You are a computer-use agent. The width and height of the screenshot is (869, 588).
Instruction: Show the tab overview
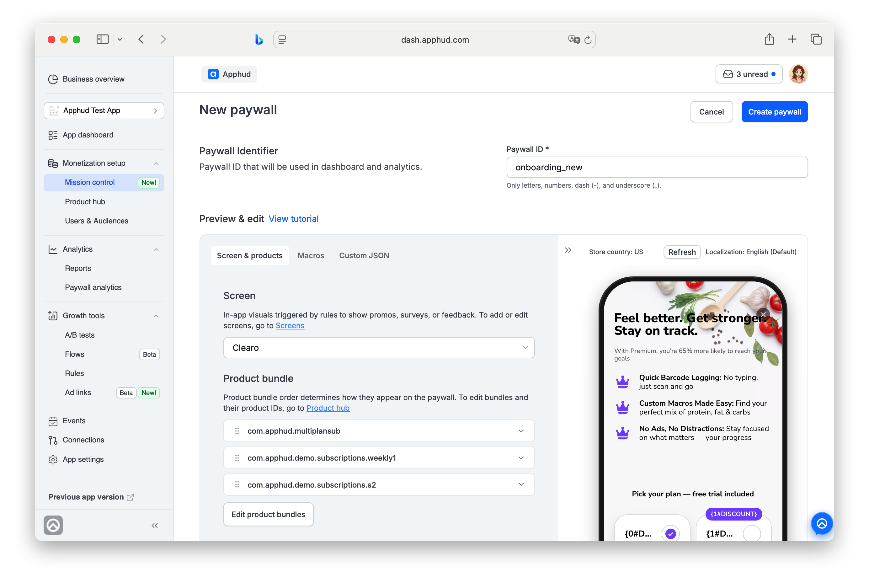coord(816,39)
